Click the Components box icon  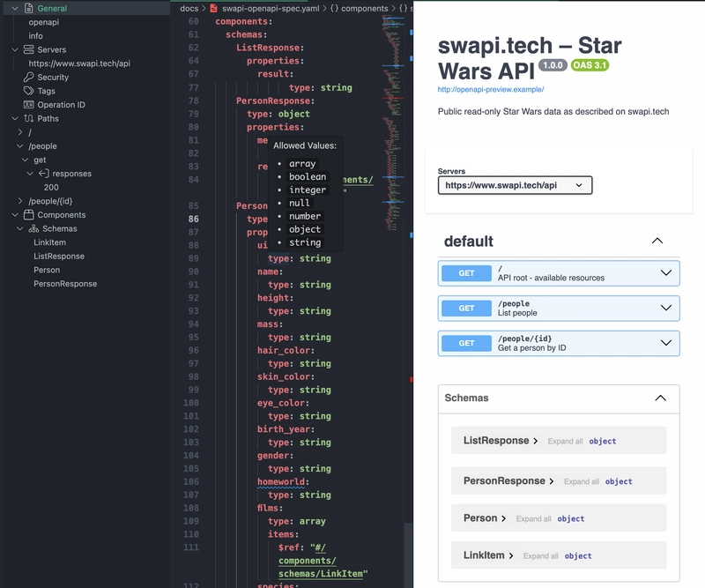coord(29,214)
